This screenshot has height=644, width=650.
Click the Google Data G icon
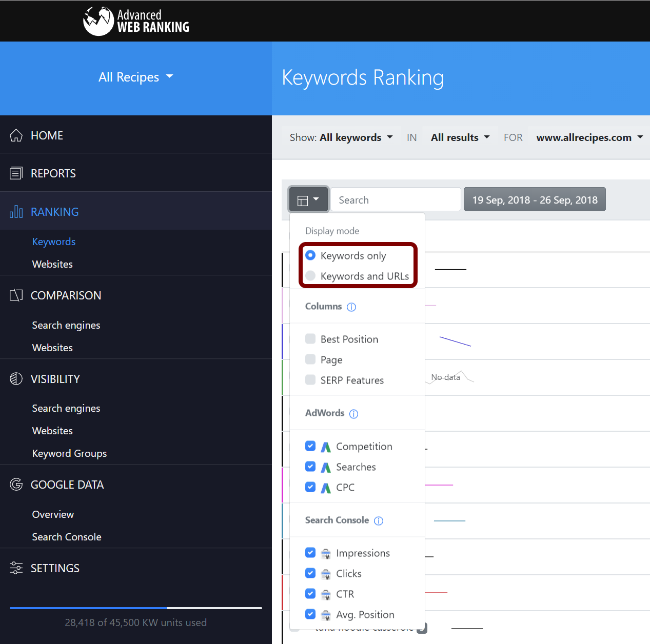pos(16,485)
